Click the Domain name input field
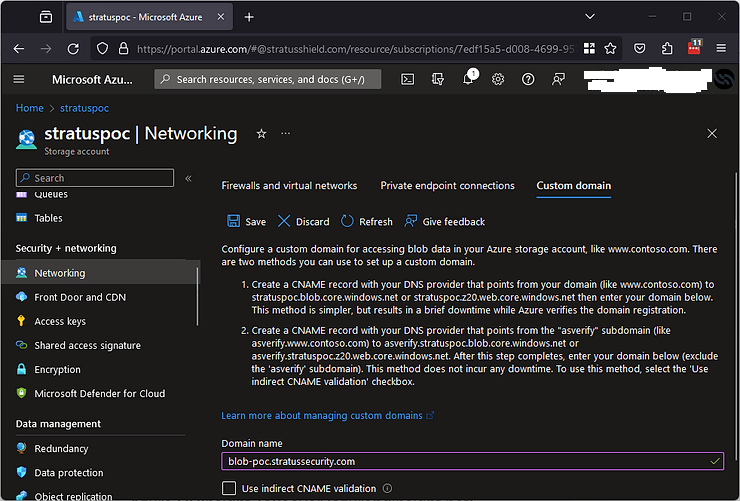 coord(472,461)
